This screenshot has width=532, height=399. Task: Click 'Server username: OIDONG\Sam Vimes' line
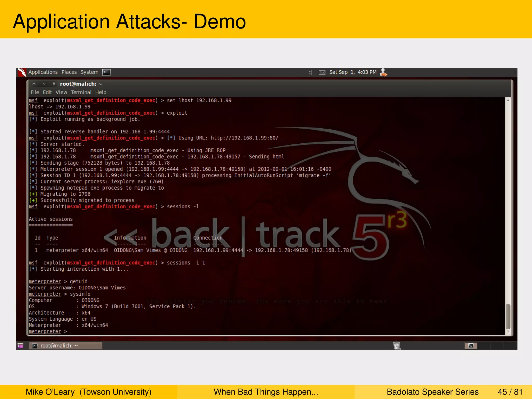(x=77, y=288)
